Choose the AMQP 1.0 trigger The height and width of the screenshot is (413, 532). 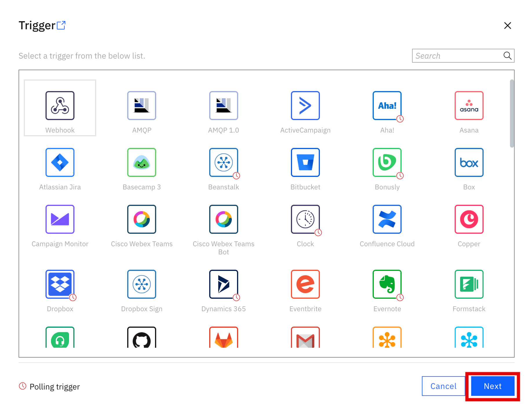[224, 106]
